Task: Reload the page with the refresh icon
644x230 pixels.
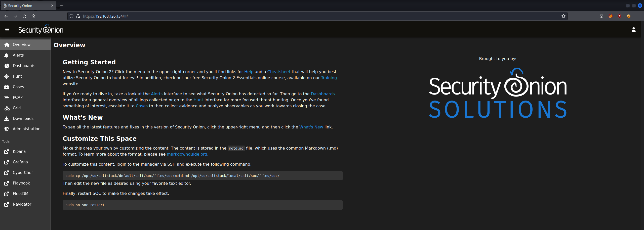Action: 24,16
